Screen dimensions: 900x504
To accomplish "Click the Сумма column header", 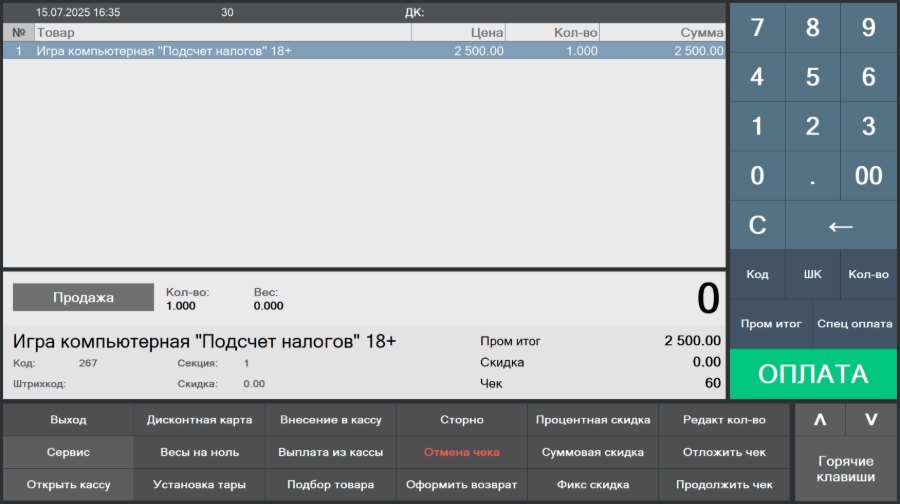I will (x=662, y=33).
